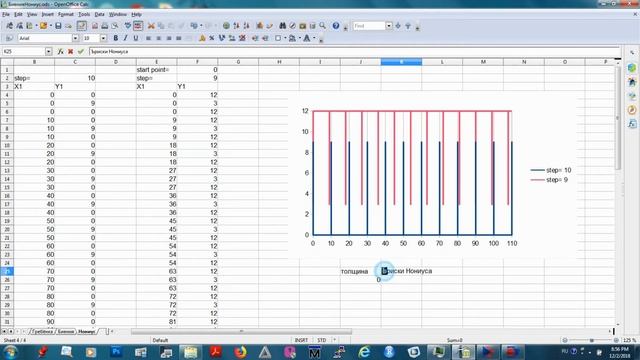
Task: Adjust the status bar zoom slider
Action: coord(591,340)
